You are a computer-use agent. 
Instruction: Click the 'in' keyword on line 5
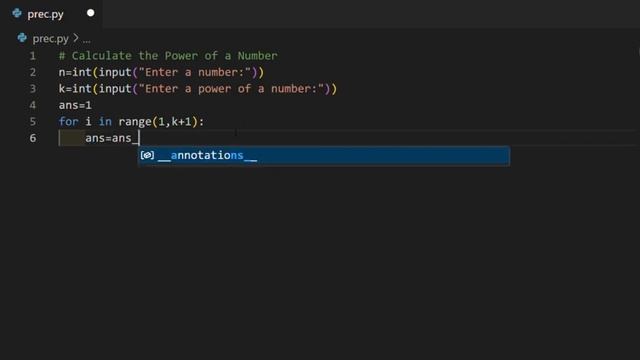(105, 122)
